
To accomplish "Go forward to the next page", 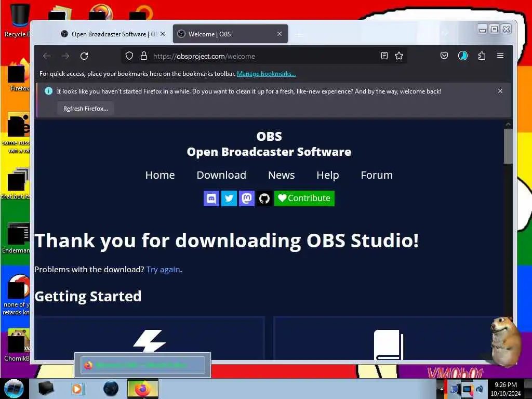I will pos(65,56).
